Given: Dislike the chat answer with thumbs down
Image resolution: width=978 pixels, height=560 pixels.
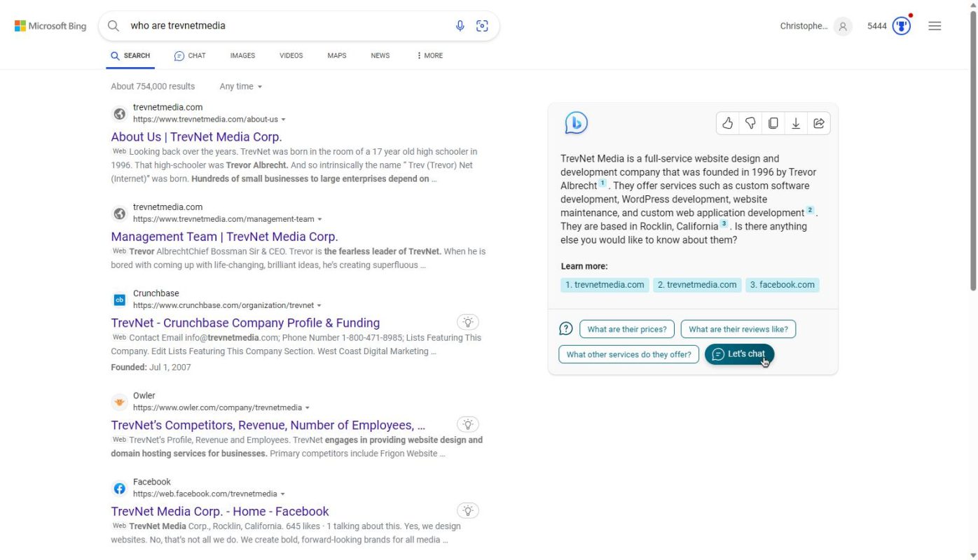Looking at the screenshot, I should (750, 123).
